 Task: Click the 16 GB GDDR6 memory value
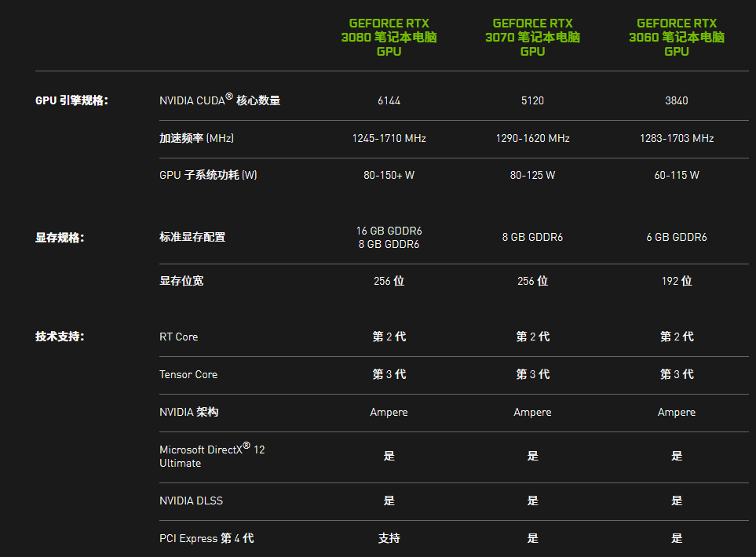(x=389, y=231)
